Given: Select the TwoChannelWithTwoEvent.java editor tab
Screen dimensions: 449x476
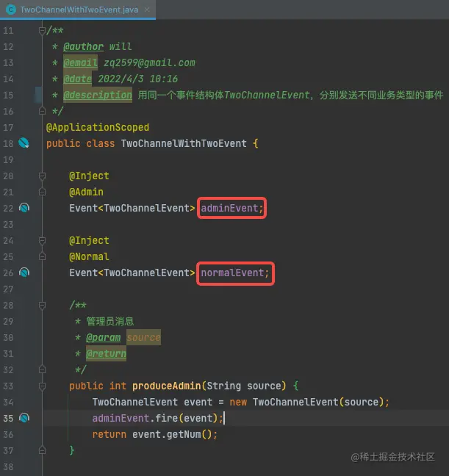Looking at the screenshot, I should coord(78,10).
